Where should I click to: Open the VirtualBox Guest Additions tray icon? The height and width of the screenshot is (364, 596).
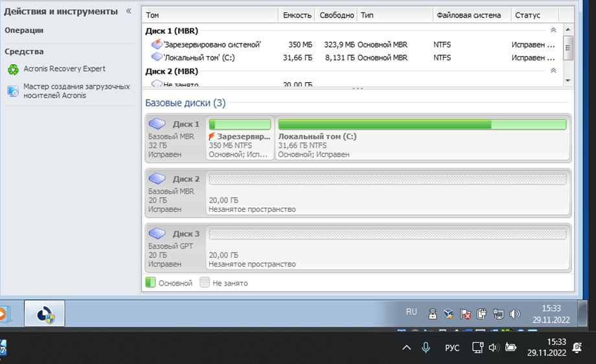(448, 314)
